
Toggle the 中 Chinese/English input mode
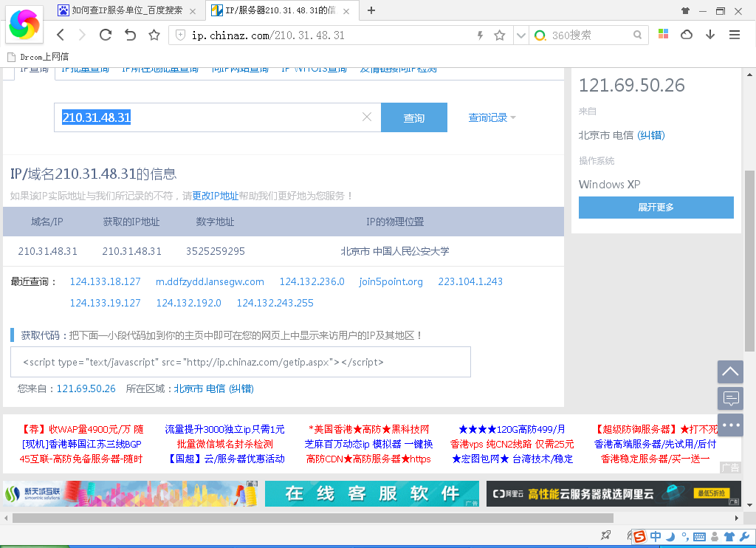click(x=656, y=536)
